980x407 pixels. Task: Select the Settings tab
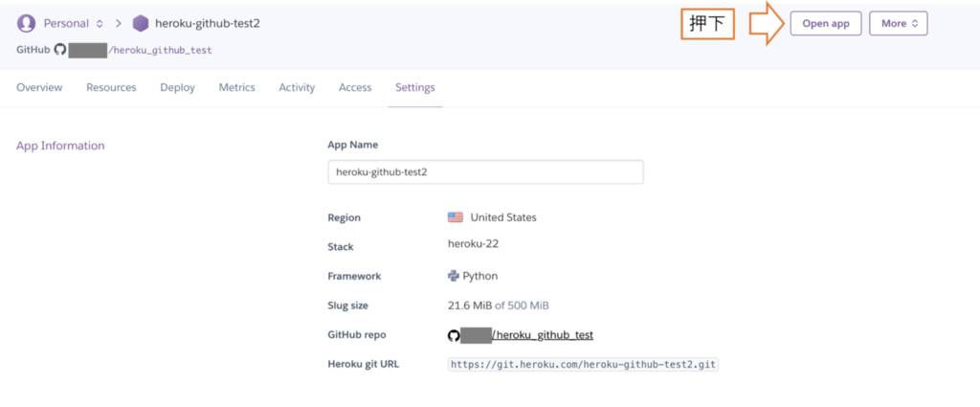415,87
